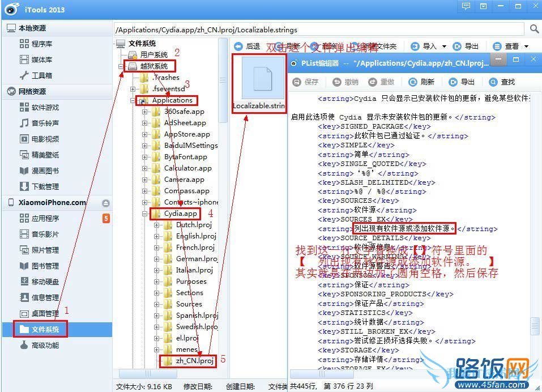The width and height of the screenshot is (542, 392).
Task: Select zh_CN.lproj folder
Action: tap(195, 360)
